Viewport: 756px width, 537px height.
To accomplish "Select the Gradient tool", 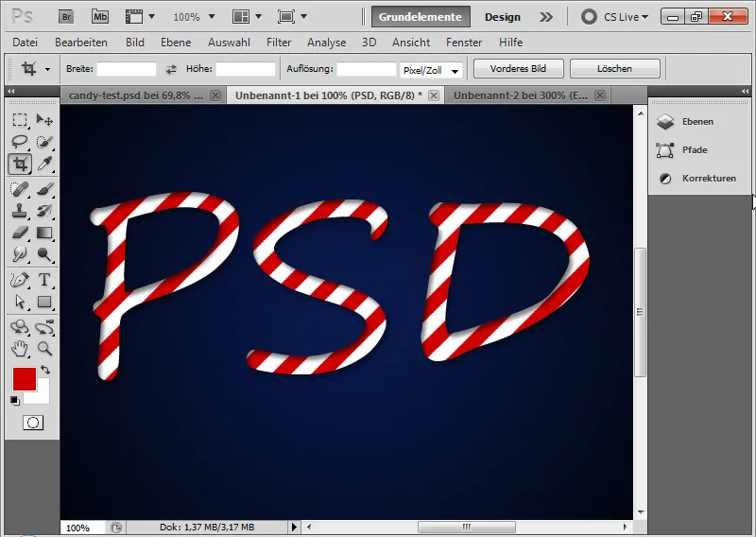I will (x=44, y=233).
